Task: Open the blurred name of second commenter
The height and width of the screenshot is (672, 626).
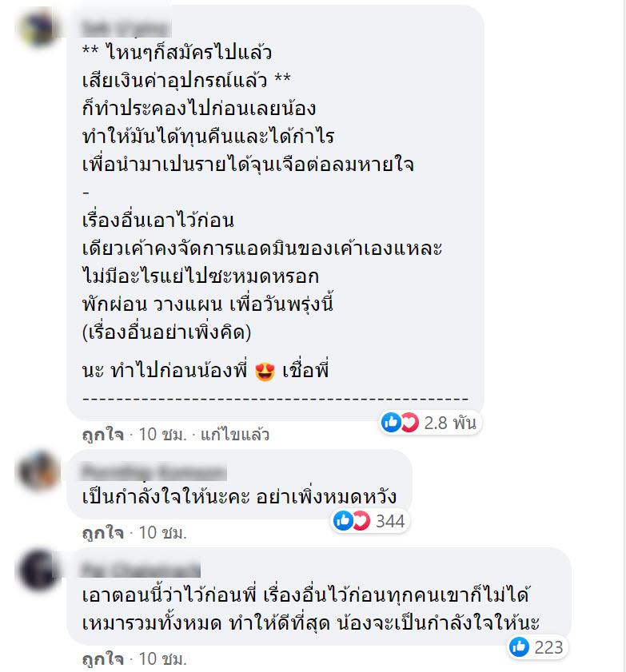Action: point(154,472)
